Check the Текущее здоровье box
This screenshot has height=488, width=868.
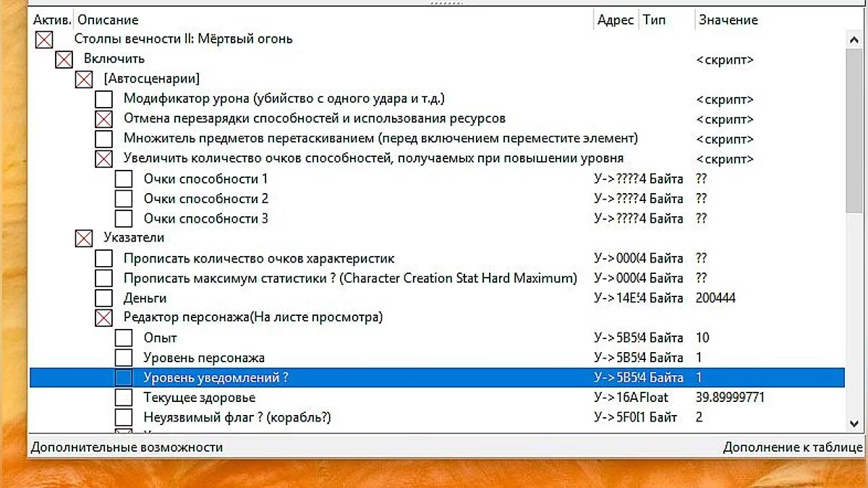(124, 398)
